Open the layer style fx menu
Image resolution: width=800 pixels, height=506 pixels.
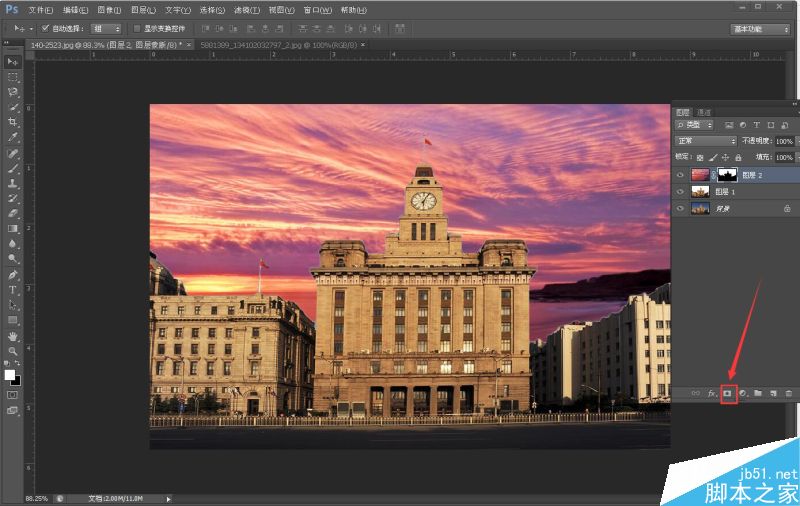tap(712, 394)
